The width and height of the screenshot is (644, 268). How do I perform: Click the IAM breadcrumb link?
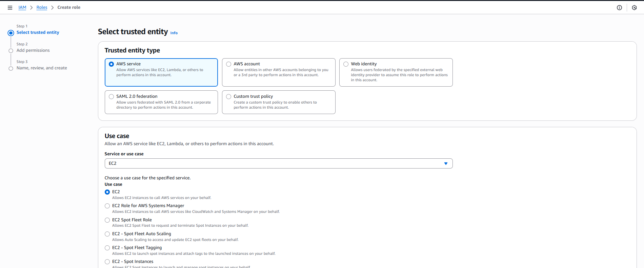(x=22, y=7)
